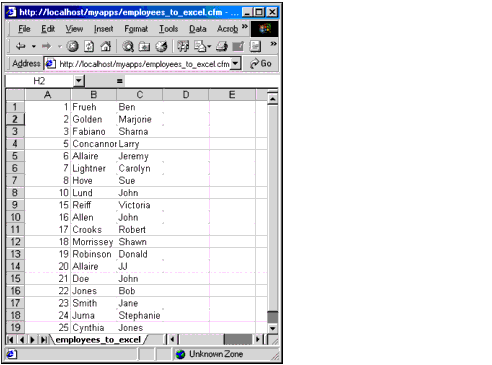Click the IE icon in title bar

11,12
